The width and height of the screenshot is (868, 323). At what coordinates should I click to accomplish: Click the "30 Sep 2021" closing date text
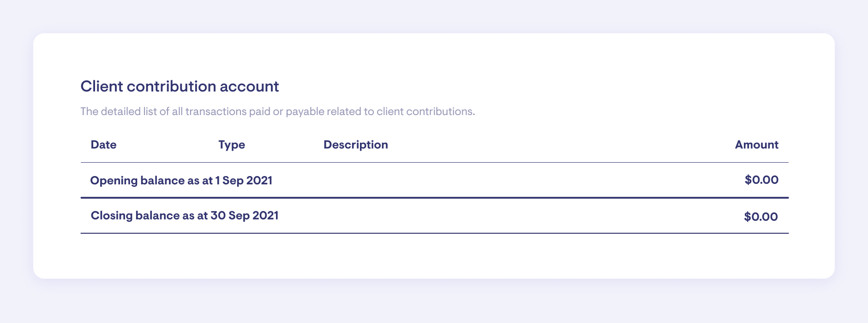[x=245, y=215]
